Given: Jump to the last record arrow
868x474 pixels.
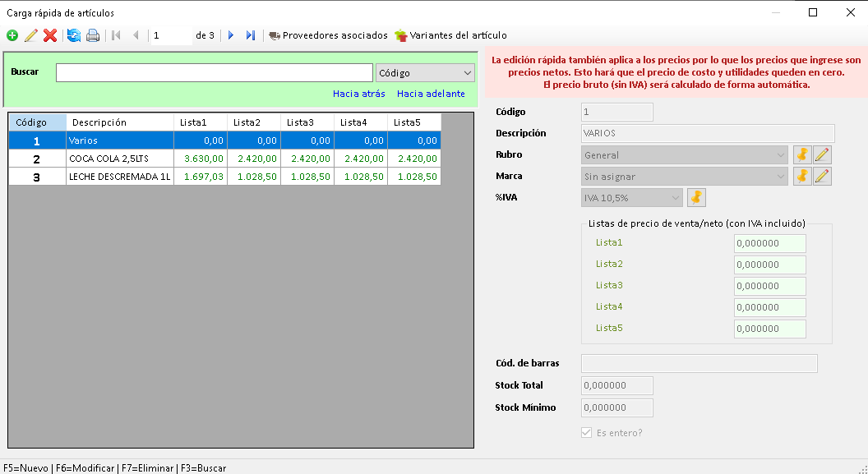Looking at the screenshot, I should click(x=251, y=35).
